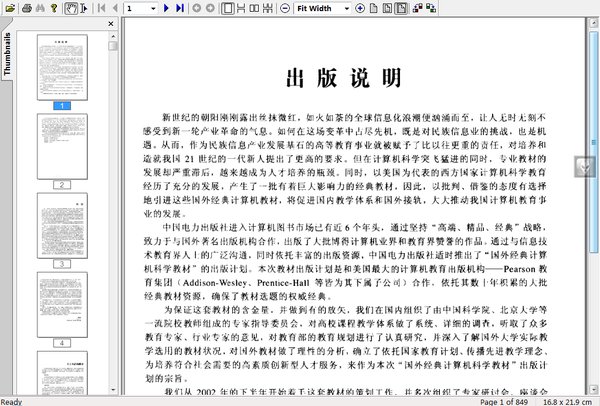Image resolution: width=600 pixels, height=406 pixels.
Task: Select page 1 thumbnail
Action: tap(62, 67)
